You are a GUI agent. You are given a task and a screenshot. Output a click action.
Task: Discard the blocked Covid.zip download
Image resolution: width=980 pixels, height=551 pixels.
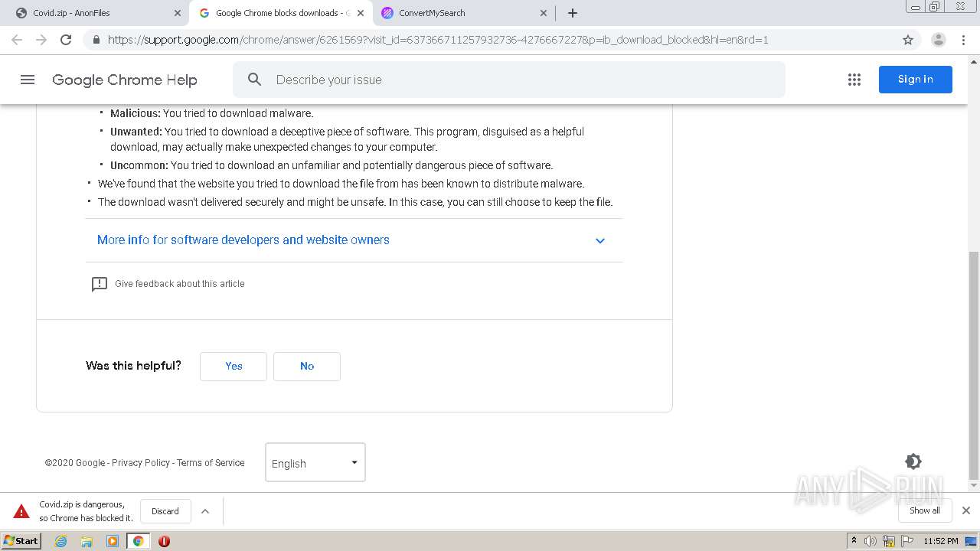pyautogui.click(x=165, y=511)
